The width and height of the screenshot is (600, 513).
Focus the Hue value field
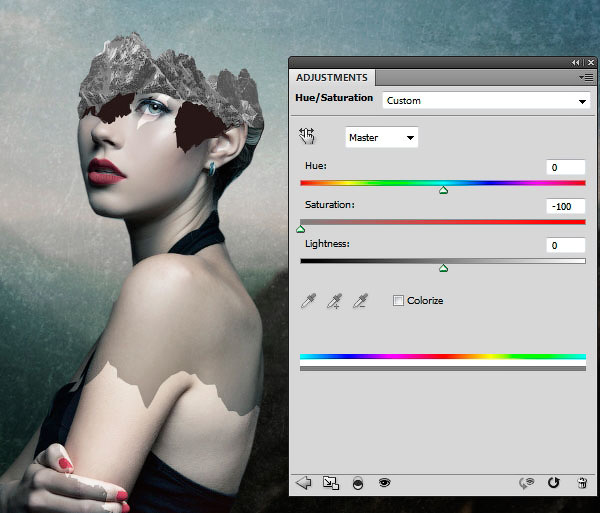(x=566, y=167)
